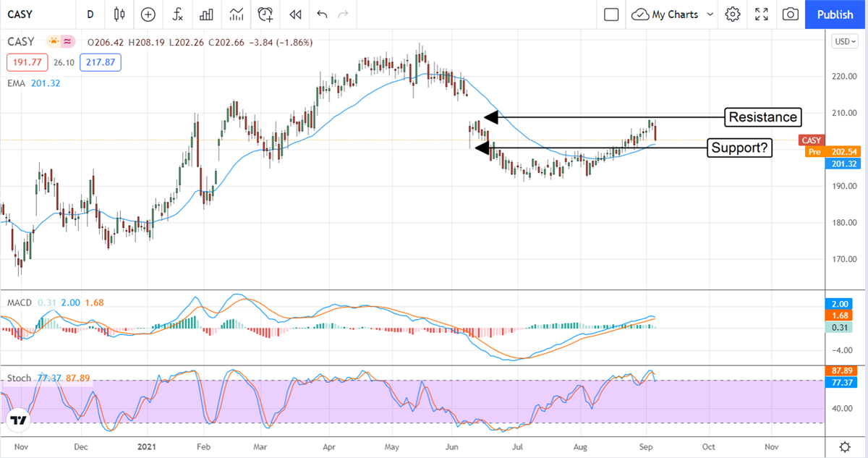Select the layout square icon

[x=611, y=14]
